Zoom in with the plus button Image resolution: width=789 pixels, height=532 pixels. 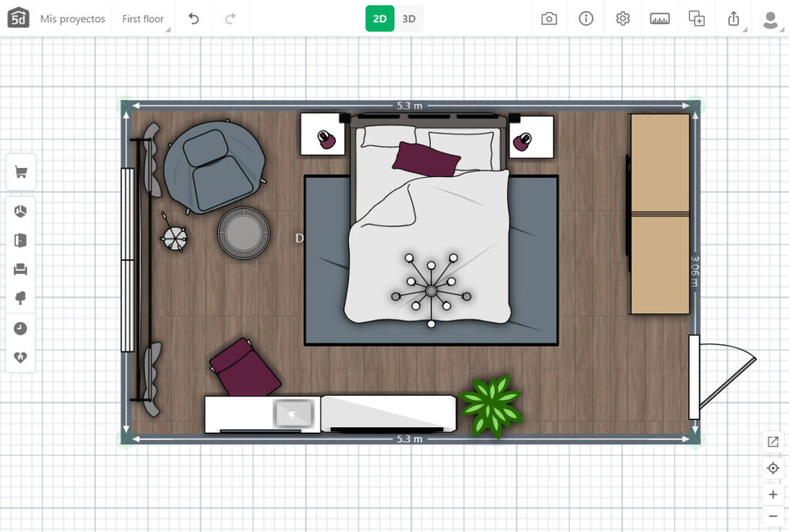pos(773,494)
